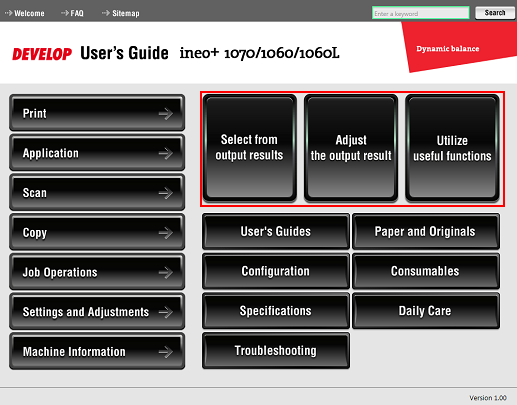Open the Application section
The image size is (517, 405).
click(97, 152)
